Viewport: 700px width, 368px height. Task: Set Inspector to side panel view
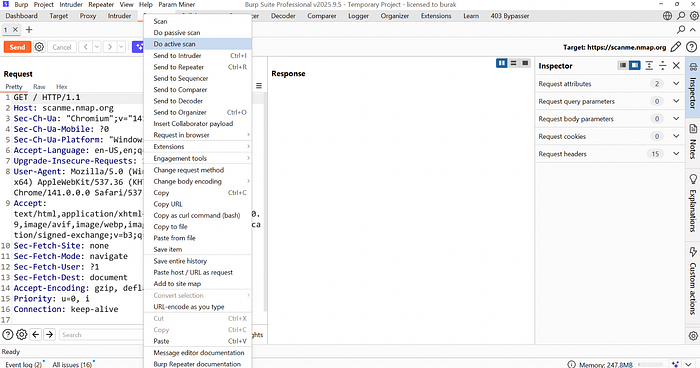634,66
